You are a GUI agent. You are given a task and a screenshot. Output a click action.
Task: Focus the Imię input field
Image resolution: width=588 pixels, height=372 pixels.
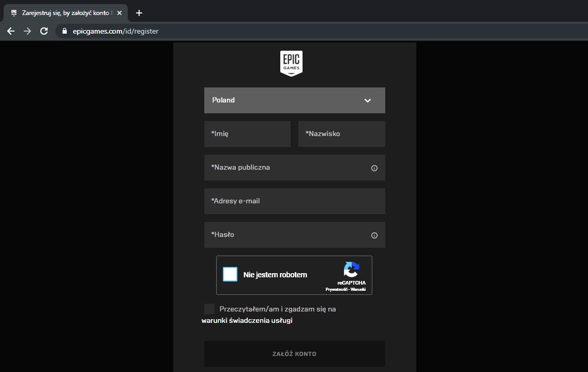248,134
